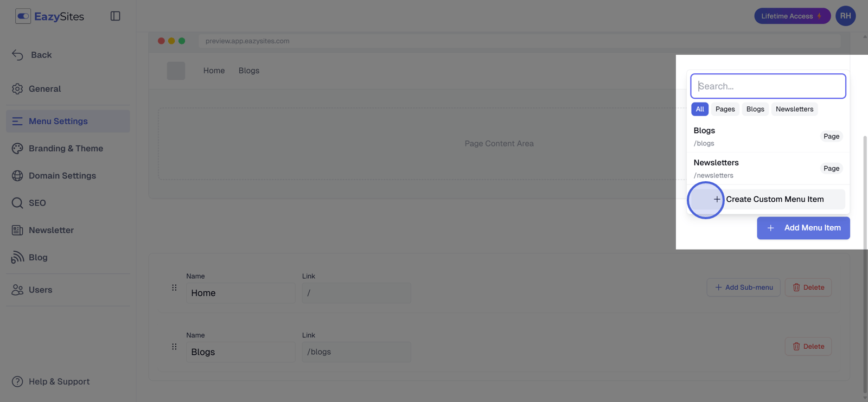868x402 pixels.
Task: Click Create Custom Menu Item
Action: pos(768,199)
